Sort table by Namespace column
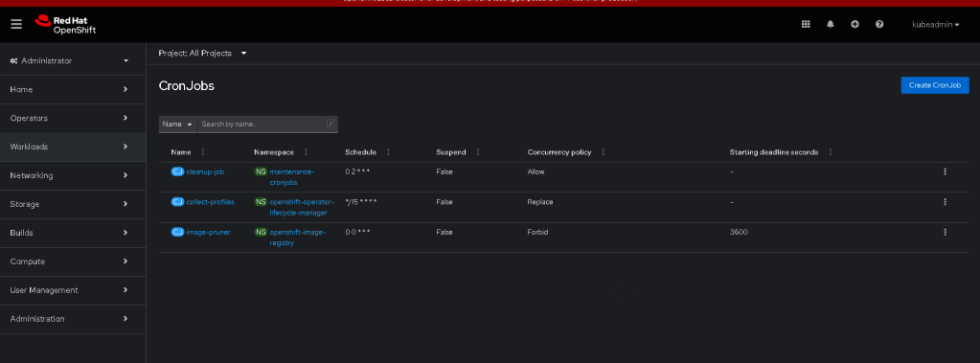Screen dimensions: 980x363 point(282,152)
